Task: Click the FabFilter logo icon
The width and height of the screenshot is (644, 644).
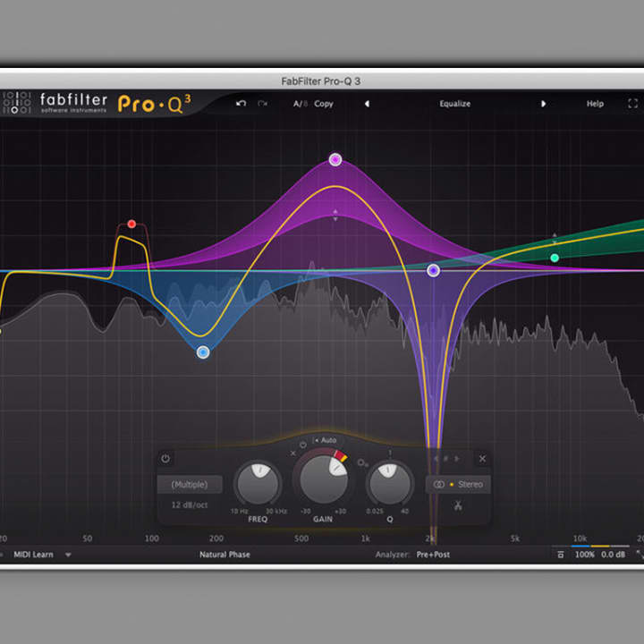Action: click(x=16, y=103)
